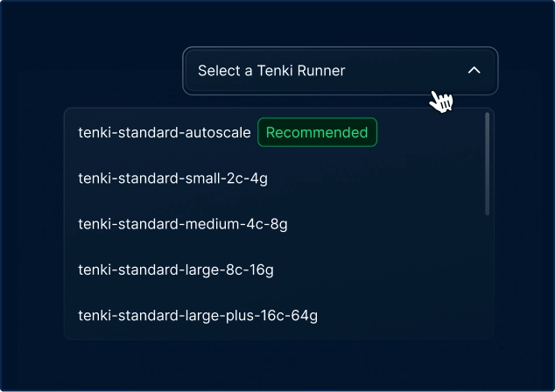Pick the tenki-standard-medium-4c-8g option
This screenshot has width=555, height=392.
coord(183,224)
